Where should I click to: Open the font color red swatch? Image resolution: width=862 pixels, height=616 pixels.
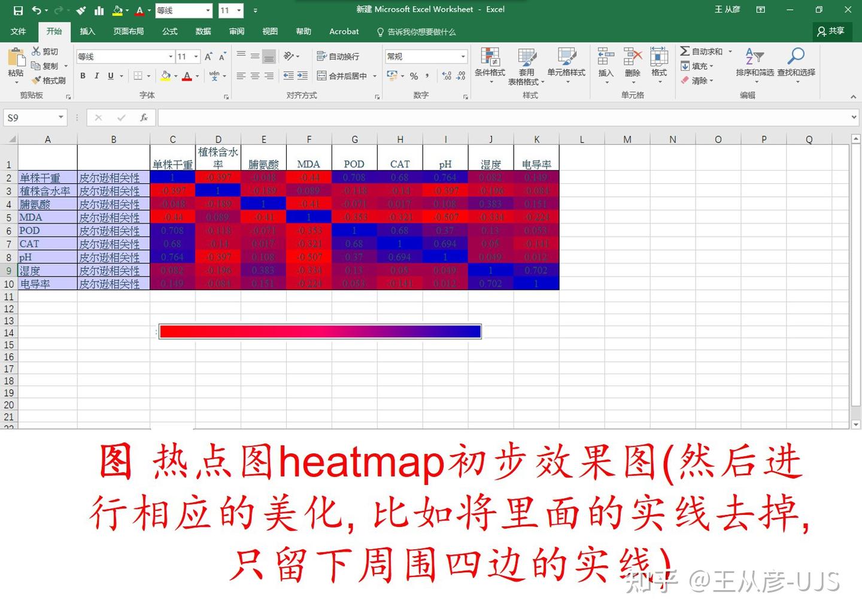[187, 76]
